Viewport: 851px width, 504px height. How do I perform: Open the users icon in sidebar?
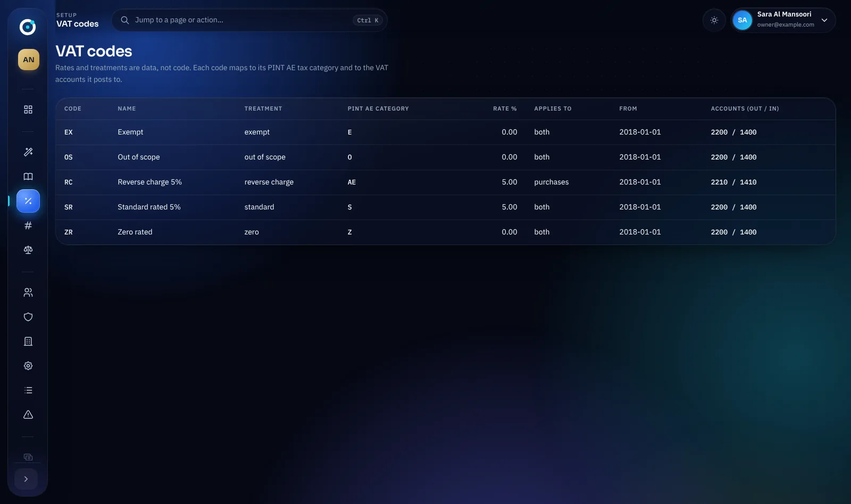[x=28, y=292]
